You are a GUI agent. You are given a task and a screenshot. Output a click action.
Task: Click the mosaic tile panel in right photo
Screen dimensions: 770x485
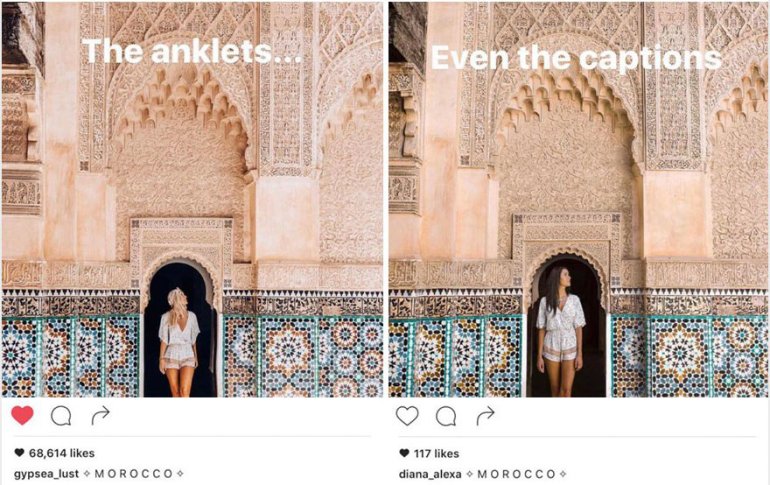690,356
